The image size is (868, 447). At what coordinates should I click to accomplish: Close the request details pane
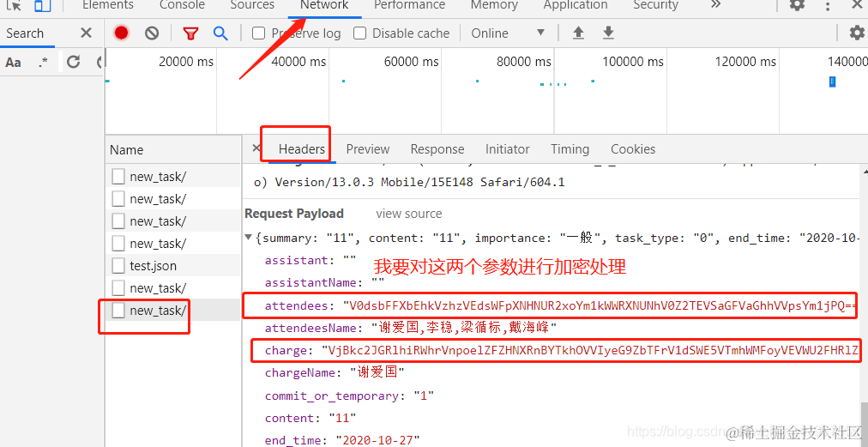tap(256, 148)
